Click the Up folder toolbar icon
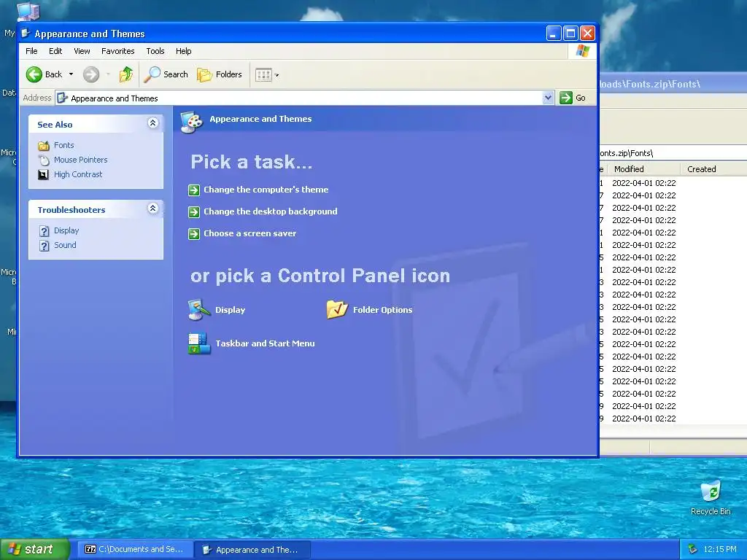 click(x=125, y=74)
